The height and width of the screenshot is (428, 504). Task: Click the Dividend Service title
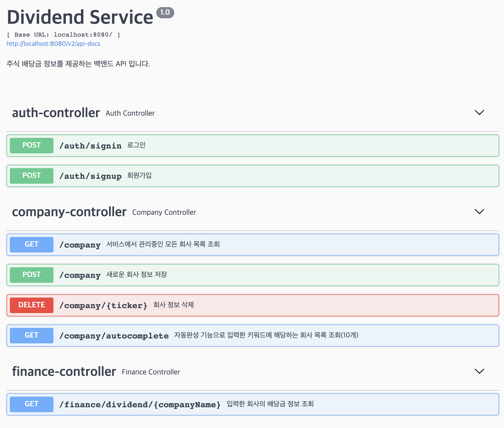pos(80,17)
